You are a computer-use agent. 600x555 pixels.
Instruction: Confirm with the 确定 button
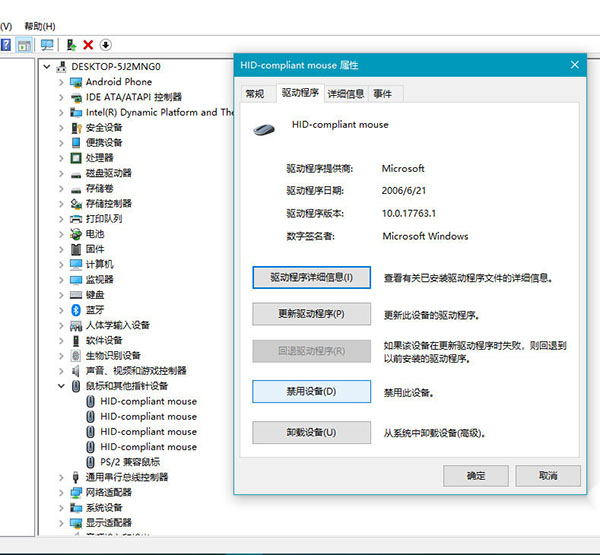click(x=476, y=476)
